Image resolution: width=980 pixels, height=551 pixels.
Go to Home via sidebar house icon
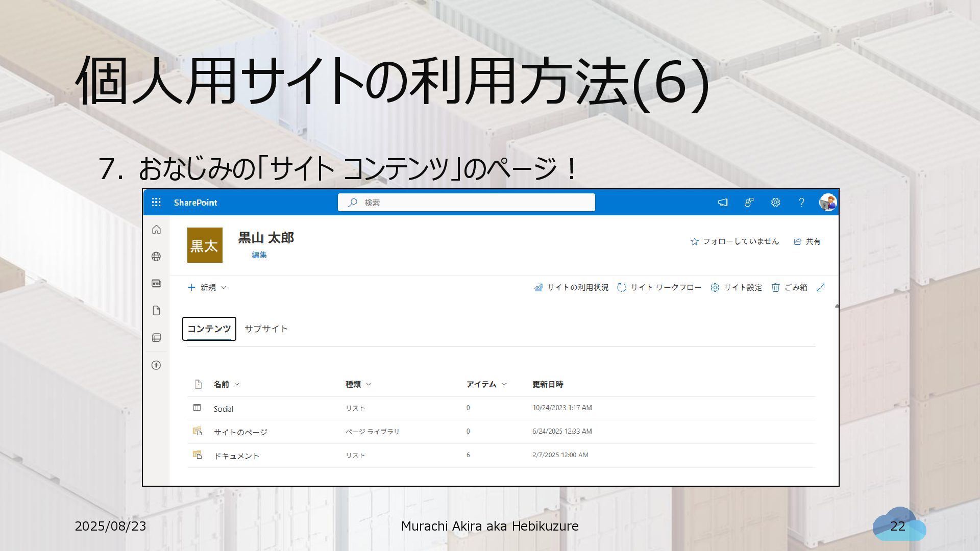pyautogui.click(x=156, y=230)
